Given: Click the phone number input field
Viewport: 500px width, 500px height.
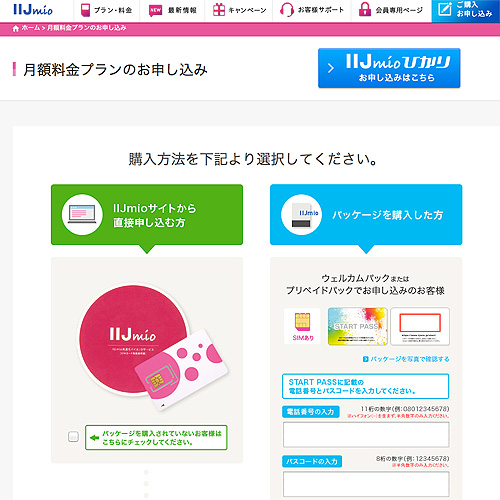Looking at the screenshot, I should 366,435.
